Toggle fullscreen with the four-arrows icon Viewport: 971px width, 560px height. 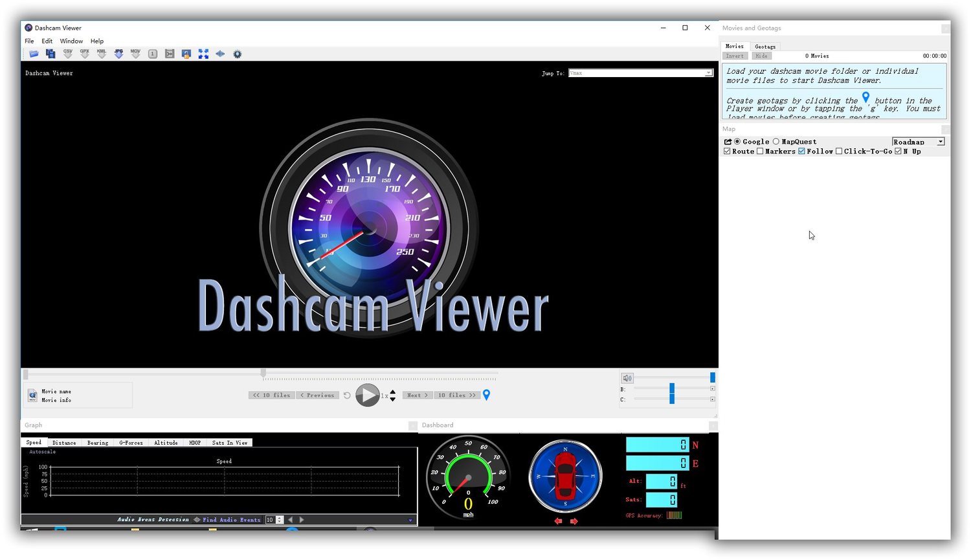coord(203,54)
